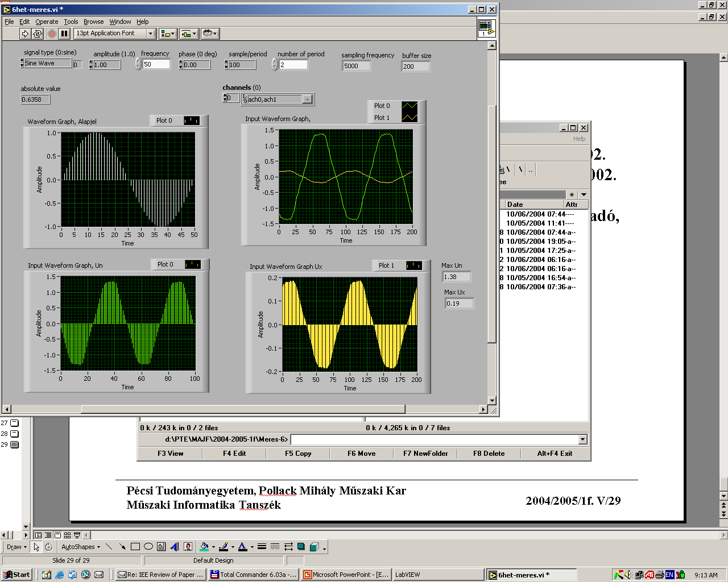Switch to PowerPoint Slide Sorter view
The height and width of the screenshot is (582, 728).
coord(67,535)
